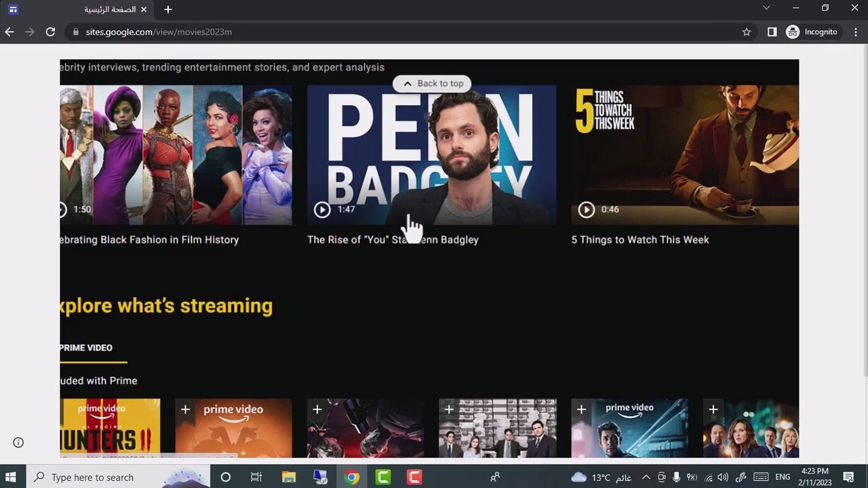This screenshot has width=868, height=488.
Task: Open the Google Sites info icon
Action: click(x=18, y=443)
